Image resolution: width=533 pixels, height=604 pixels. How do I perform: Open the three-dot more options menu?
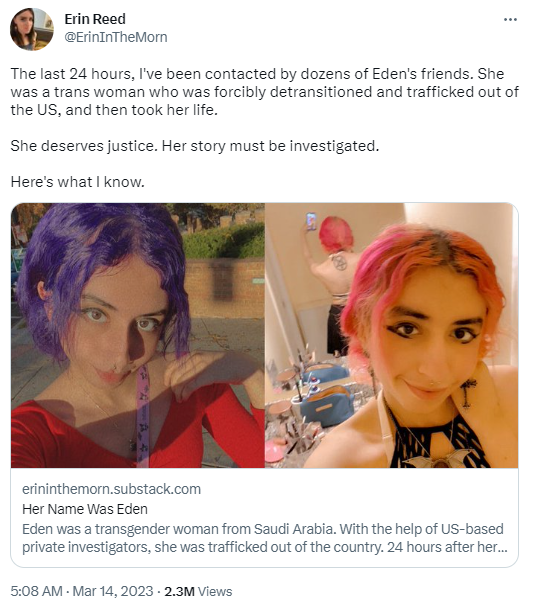click(510, 19)
